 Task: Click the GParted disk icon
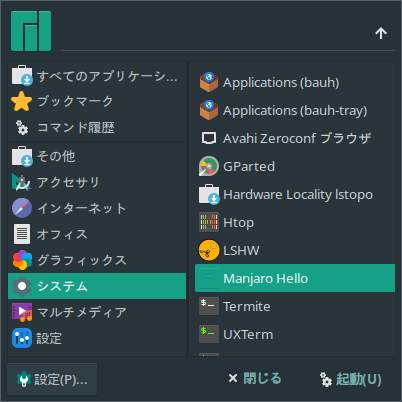tap(209, 166)
